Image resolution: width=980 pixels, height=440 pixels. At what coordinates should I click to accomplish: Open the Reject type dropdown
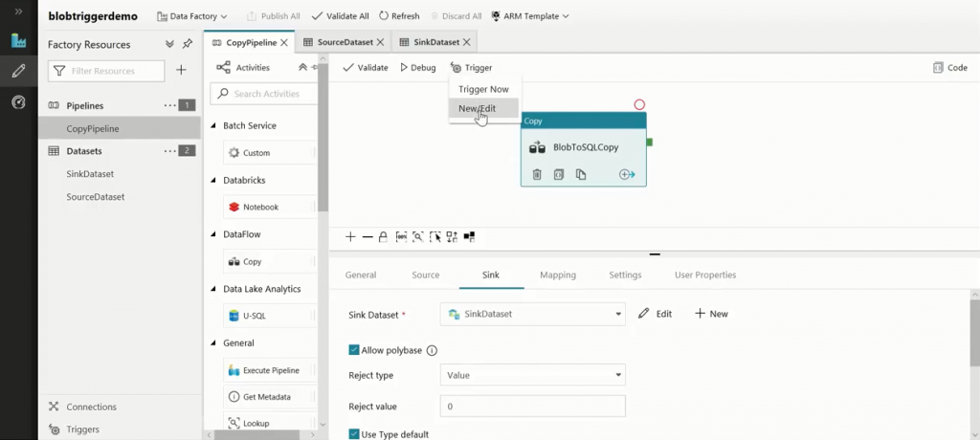tap(532, 375)
